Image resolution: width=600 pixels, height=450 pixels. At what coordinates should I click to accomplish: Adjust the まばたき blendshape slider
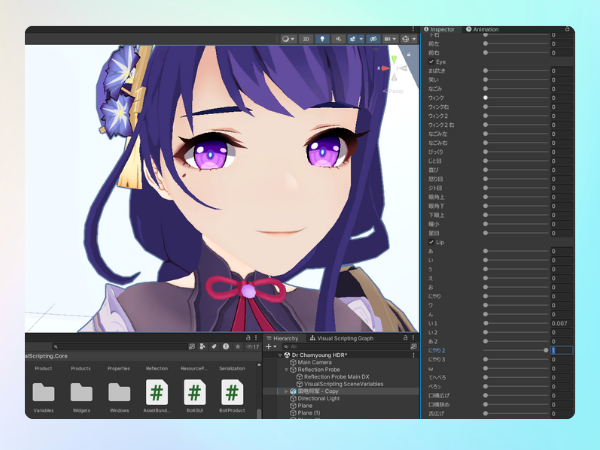click(x=516, y=71)
